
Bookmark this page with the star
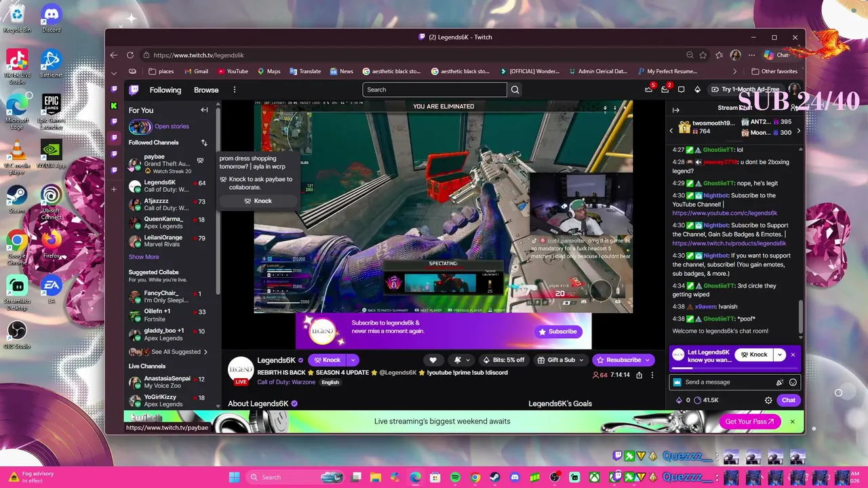point(703,55)
